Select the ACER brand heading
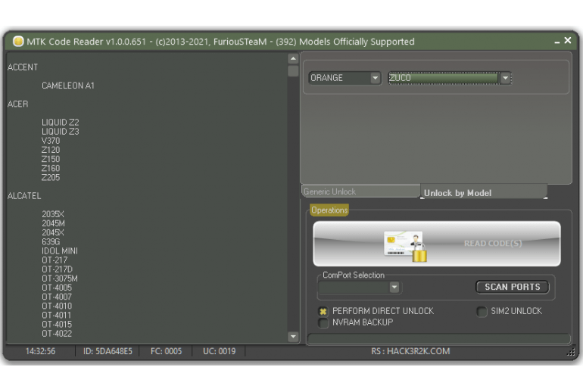 click(x=18, y=104)
